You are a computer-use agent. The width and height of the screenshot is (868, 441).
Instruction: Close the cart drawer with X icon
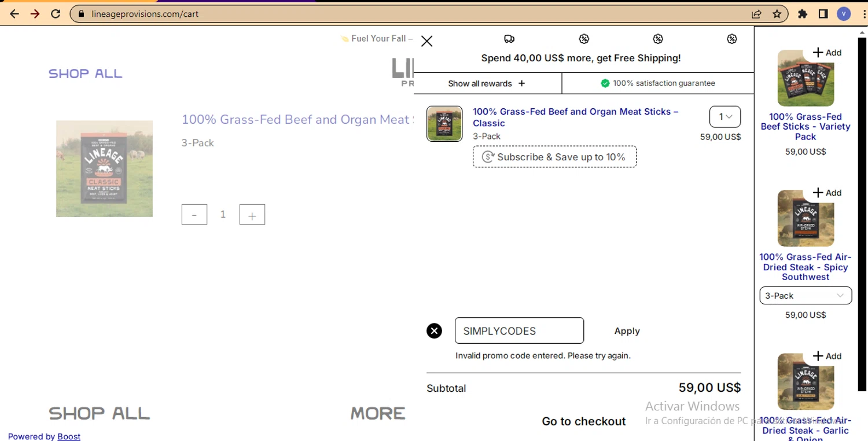coord(426,41)
